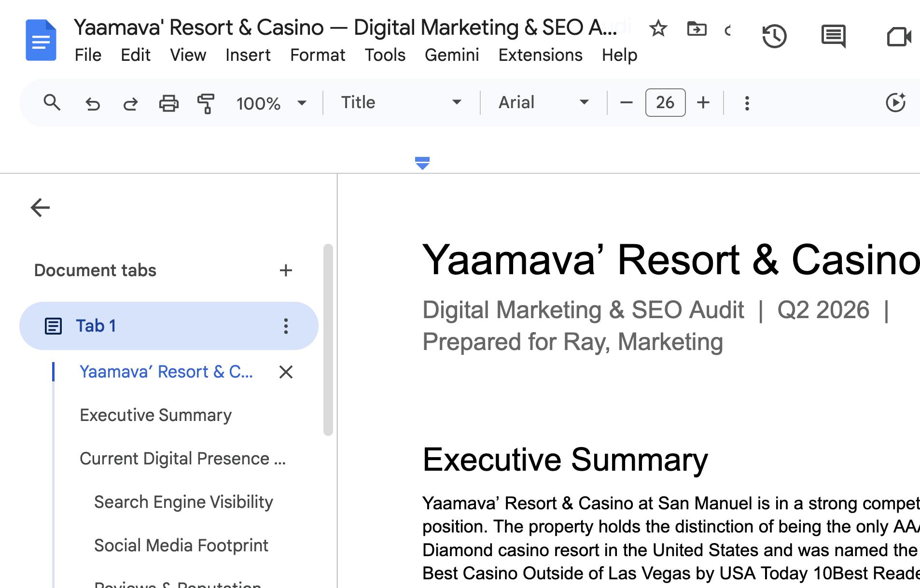Open the Google Docs home icon
Viewport: 920px width, 588px height.
[41, 40]
